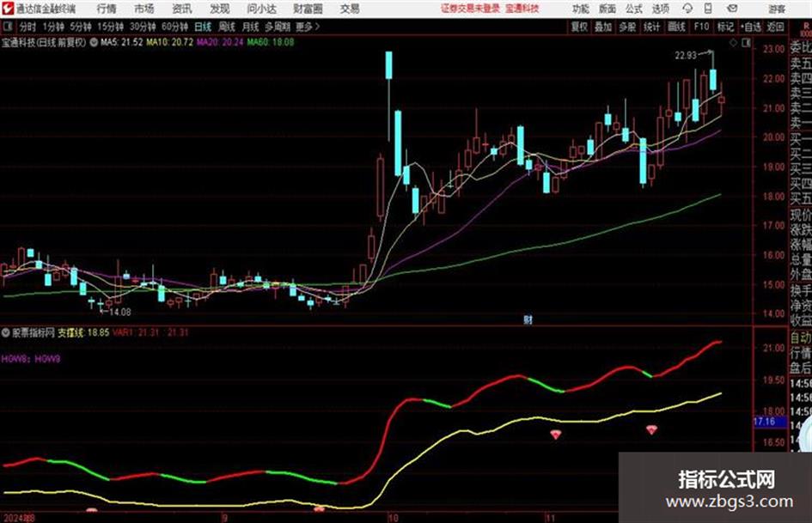Viewport: 812px width, 523px height.
Task: Click the 财 marker on the chart
Action: point(528,319)
